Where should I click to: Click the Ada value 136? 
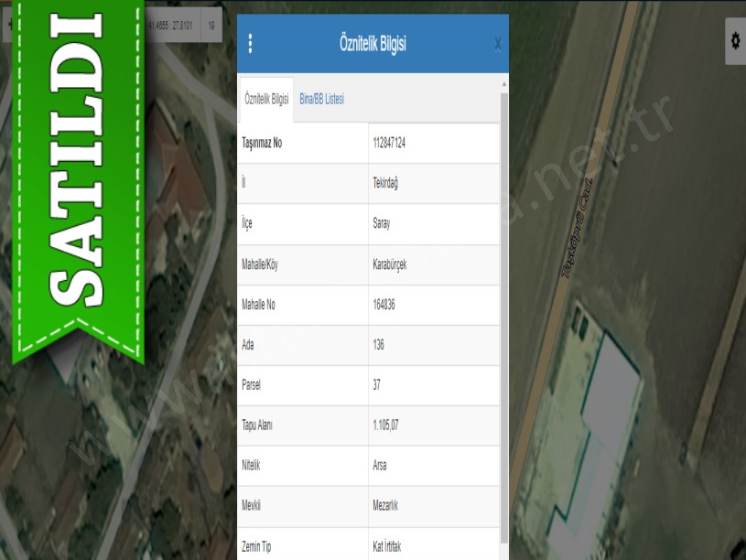point(379,345)
